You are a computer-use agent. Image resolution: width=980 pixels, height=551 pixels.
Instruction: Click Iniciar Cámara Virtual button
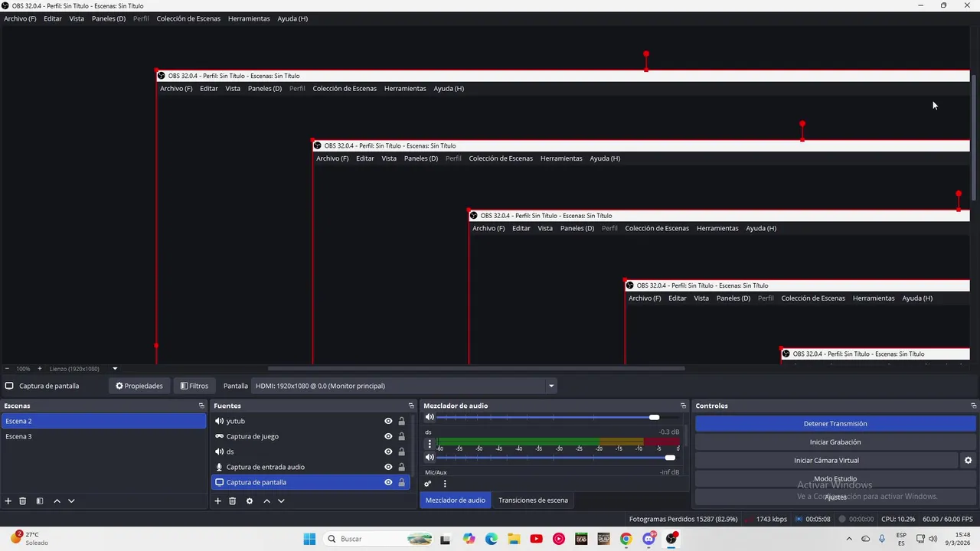[826, 460]
